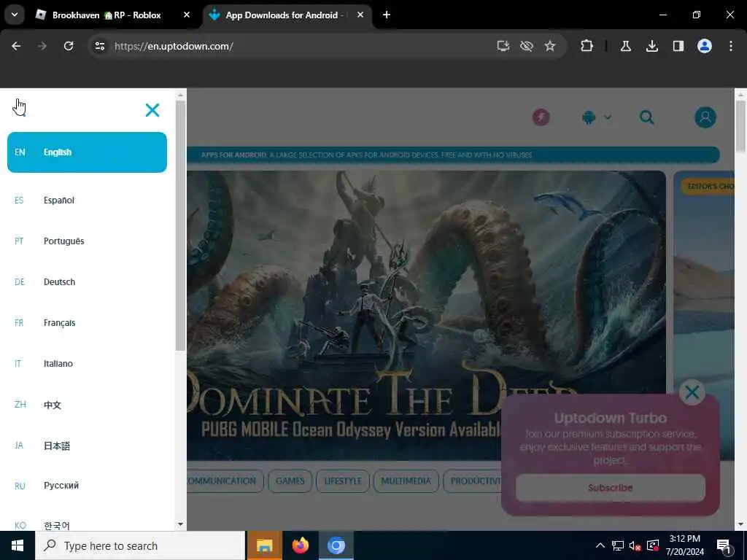Select Français language entry

88,323
